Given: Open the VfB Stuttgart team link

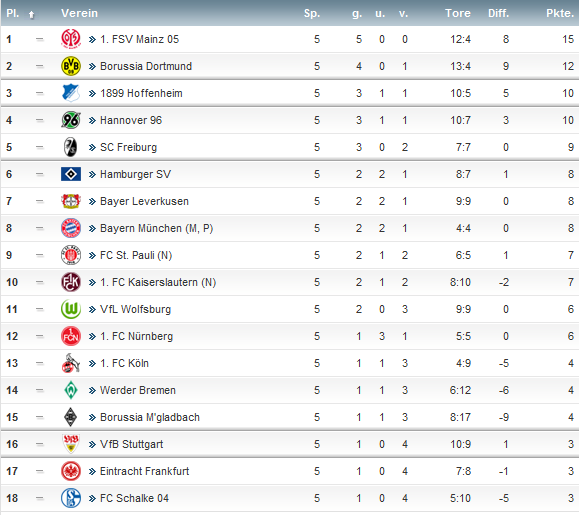Looking at the screenshot, I should tap(131, 444).
